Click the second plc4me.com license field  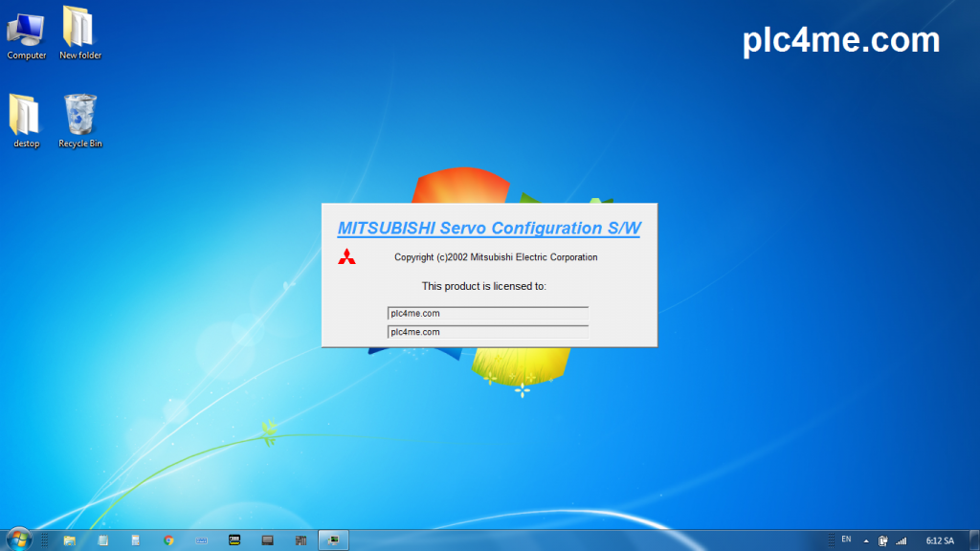pos(487,332)
